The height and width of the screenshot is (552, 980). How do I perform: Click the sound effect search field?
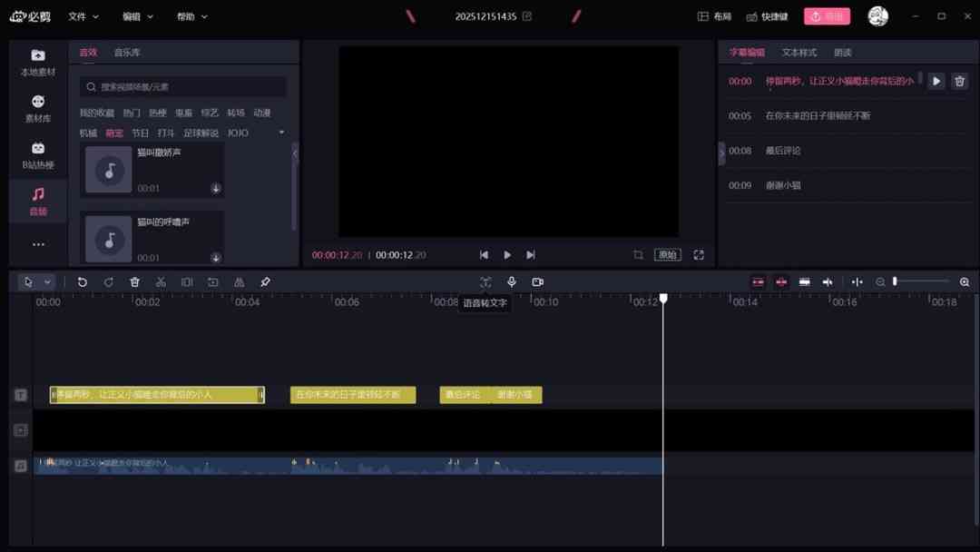(x=181, y=86)
